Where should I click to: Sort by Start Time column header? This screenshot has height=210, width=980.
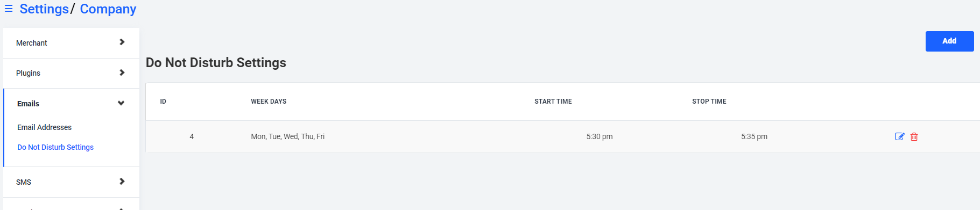tap(553, 102)
